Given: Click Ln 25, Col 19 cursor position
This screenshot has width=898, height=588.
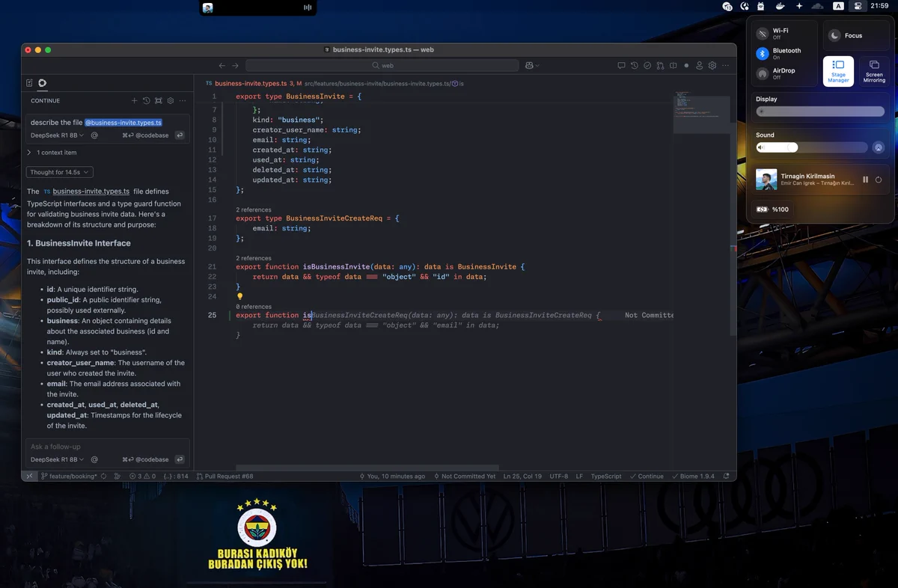Looking at the screenshot, I should [522, 476].
